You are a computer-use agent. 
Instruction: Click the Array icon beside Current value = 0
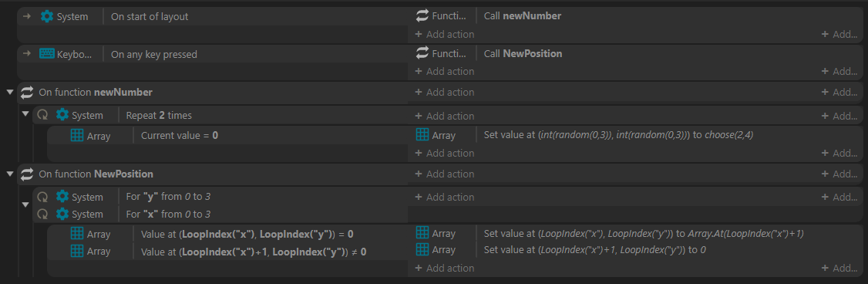(78, 135)
